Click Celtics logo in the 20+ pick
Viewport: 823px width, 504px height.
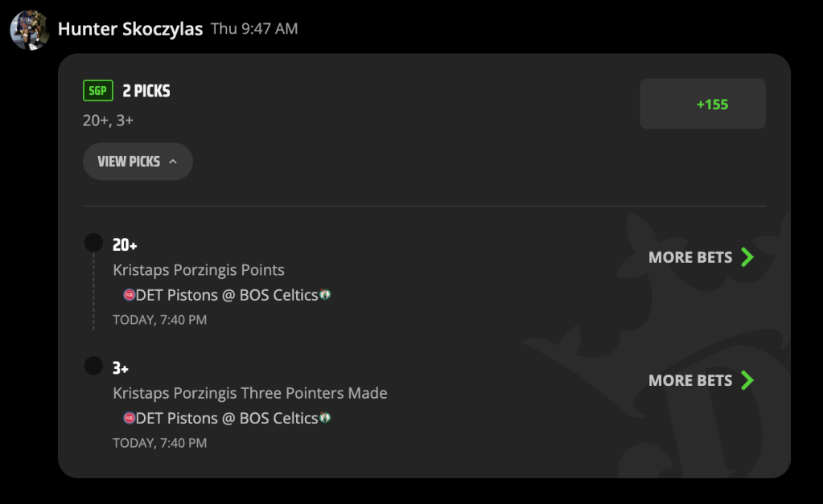pyautogui.click(x=326, y=294)
